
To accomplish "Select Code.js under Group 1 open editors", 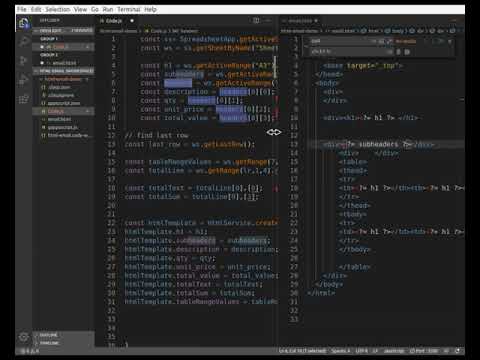I will [x=63, y=47].
